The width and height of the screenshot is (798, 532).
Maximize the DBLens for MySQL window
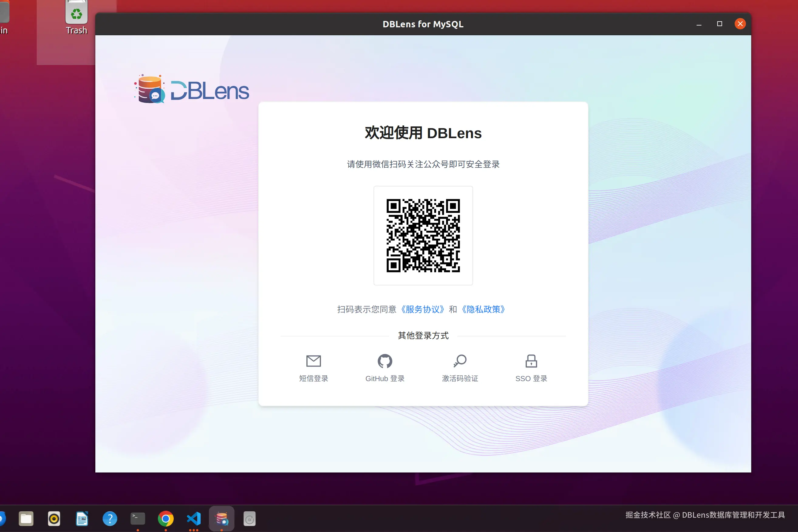[x=719, y=24]
